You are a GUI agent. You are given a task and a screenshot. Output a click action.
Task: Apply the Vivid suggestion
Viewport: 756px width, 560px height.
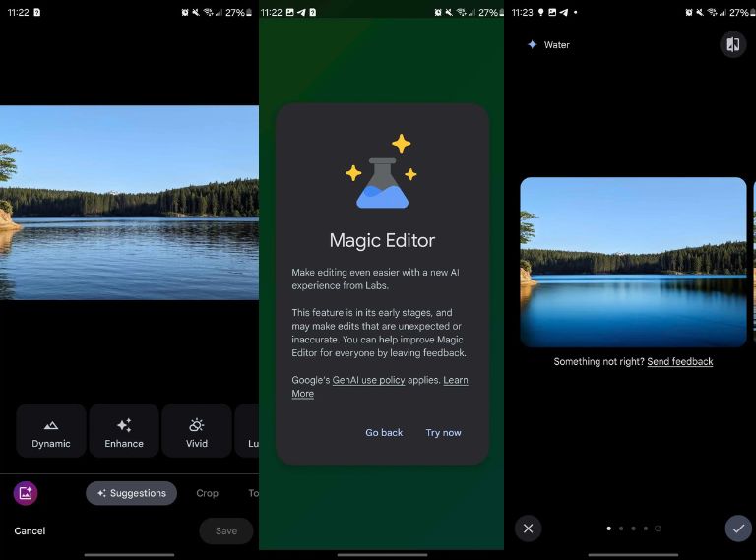tap(197, 431)
